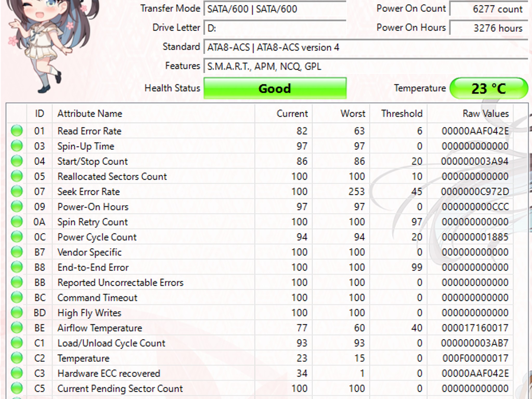Click the status dot for Load/Unload Cycle Count
This screenshot has height=399, width=532.
point(17,343)
